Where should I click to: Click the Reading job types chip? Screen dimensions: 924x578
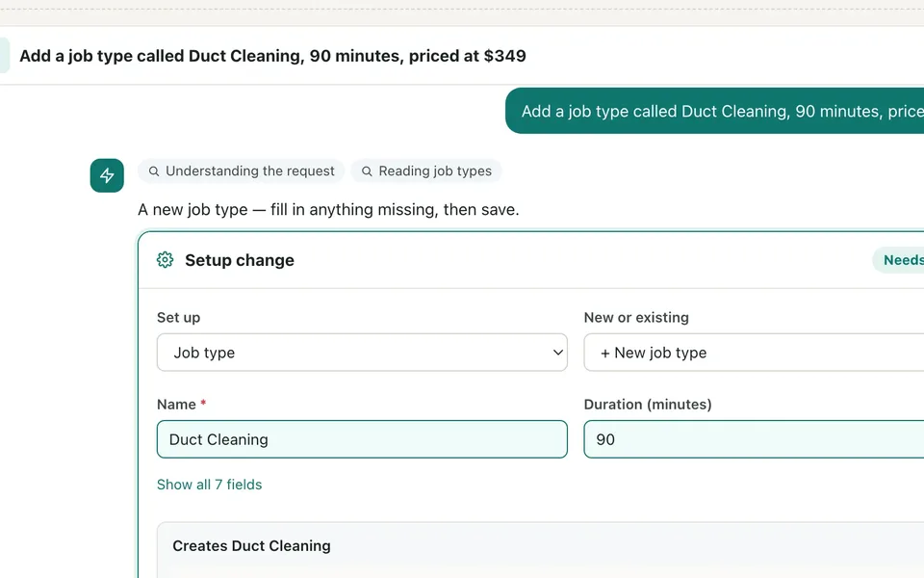(426, 171)
